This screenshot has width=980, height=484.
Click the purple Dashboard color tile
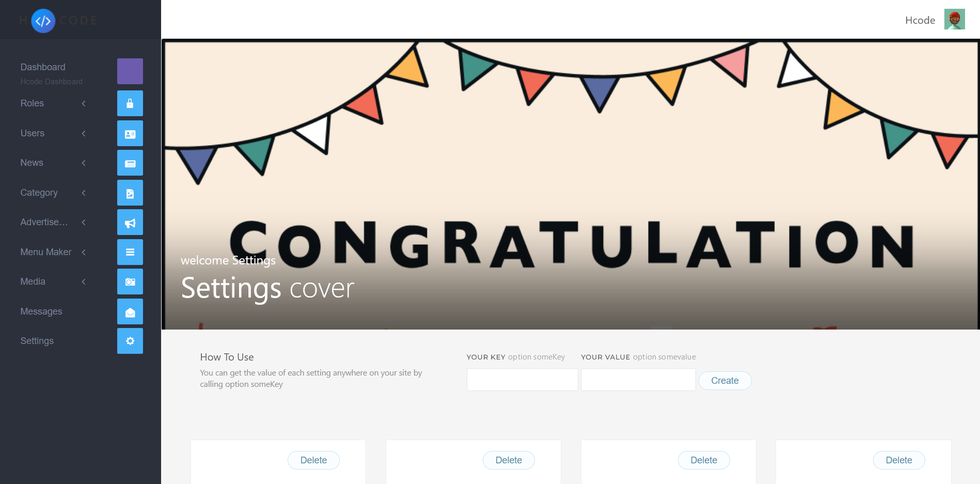[x=130, y=71]
